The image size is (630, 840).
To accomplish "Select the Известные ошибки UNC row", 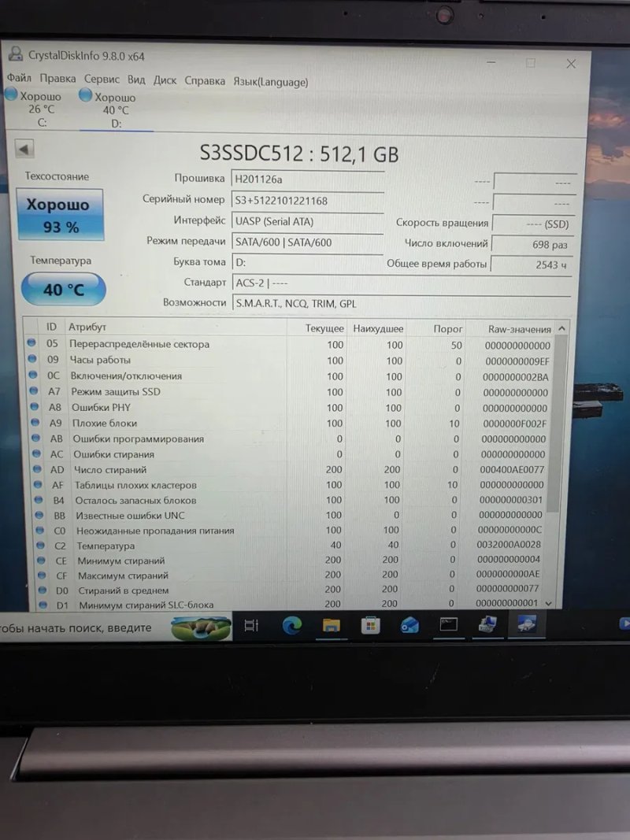I will [x=289, y=515].
